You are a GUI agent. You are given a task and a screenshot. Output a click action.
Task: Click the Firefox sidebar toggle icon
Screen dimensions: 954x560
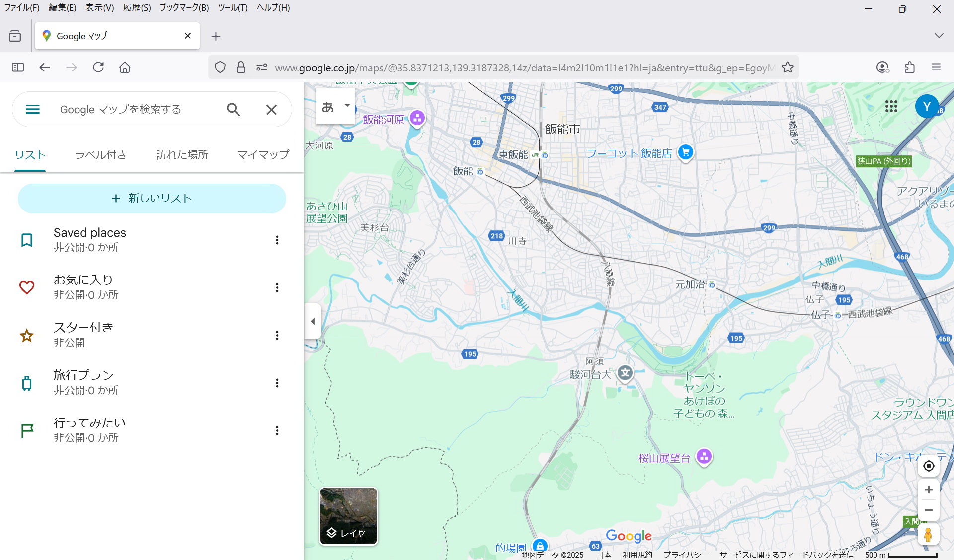coord(18,67)
